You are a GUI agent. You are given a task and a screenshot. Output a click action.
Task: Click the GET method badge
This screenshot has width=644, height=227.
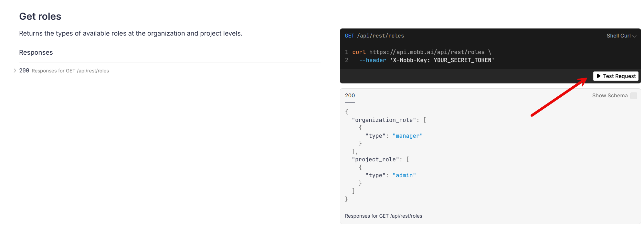[349, 36]
